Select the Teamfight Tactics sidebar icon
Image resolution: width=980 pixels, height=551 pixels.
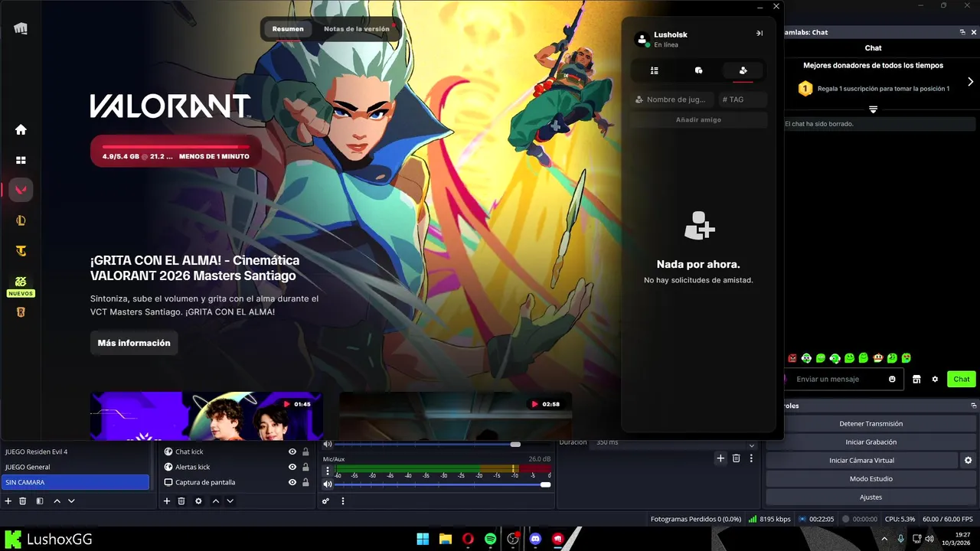click(x=21, y=251)
